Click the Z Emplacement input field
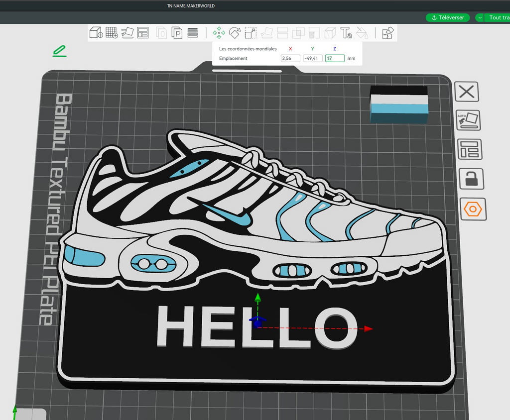The height and width of the screenshot is (420, 510). click(x=335, y=58)
